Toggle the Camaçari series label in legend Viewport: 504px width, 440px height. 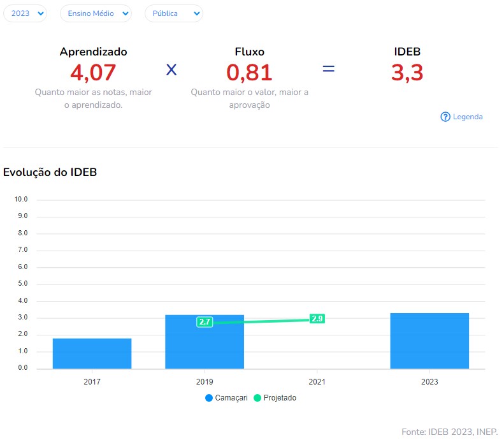pyautogui.click(x=232, y=398)
